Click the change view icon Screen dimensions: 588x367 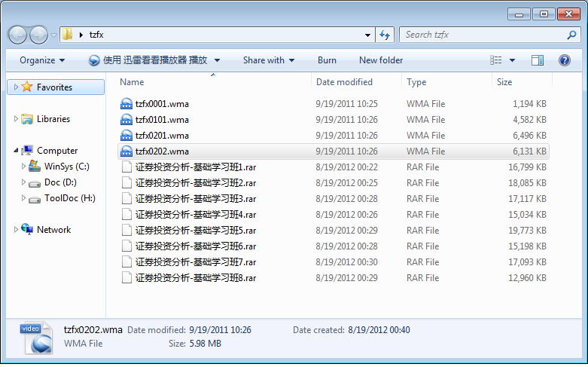496,60
